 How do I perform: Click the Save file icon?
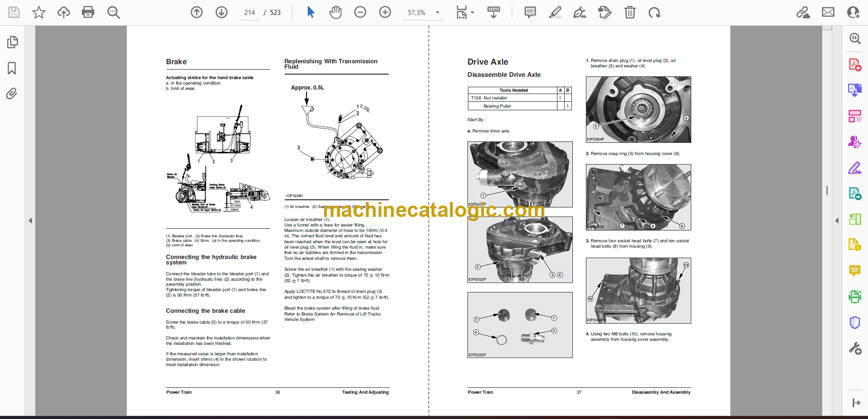point(14,12)
